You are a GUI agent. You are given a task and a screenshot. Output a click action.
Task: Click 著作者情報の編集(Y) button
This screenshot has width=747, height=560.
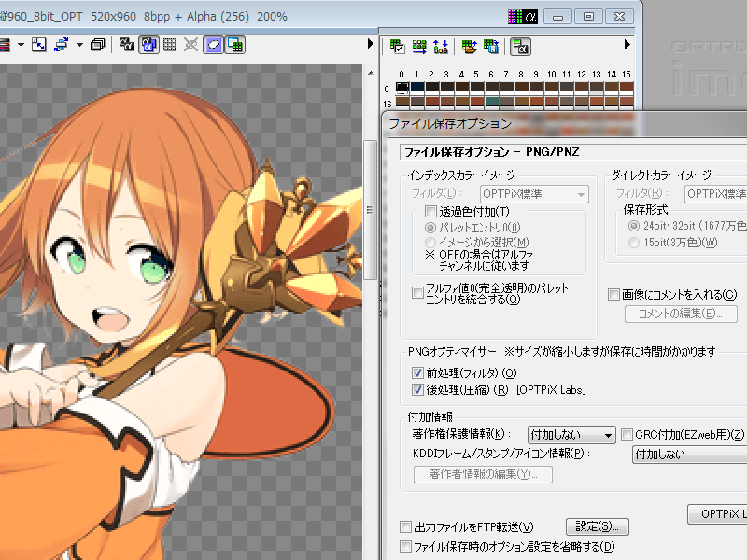point(483,474)
